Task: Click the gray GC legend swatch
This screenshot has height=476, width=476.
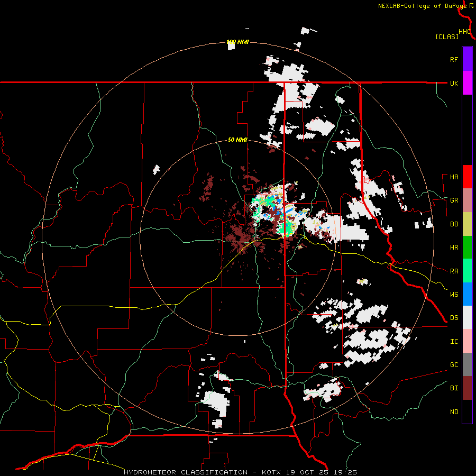Action: (467, 364)
